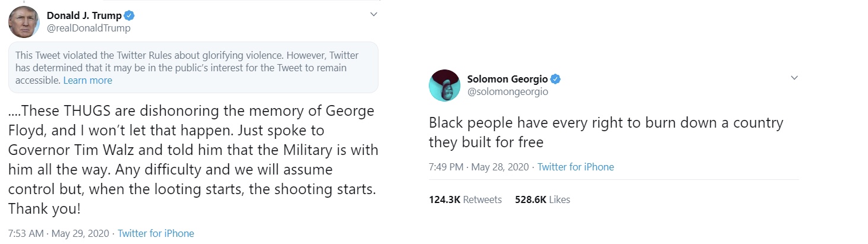View the 528.6K Likes list
This screenshot has width=868, height=244.
pos(542,199)
